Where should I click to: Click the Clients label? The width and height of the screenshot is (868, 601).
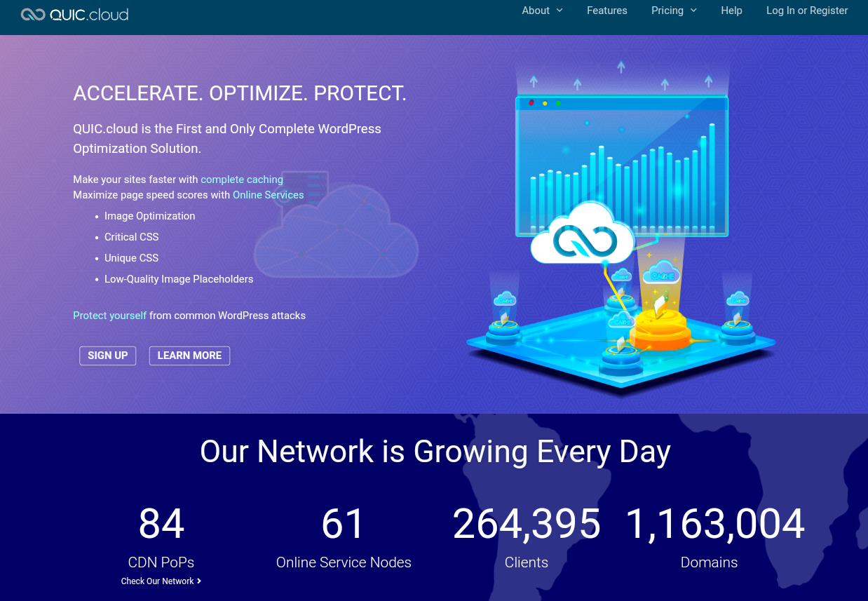pyautogui.click(x=527, y=562)
